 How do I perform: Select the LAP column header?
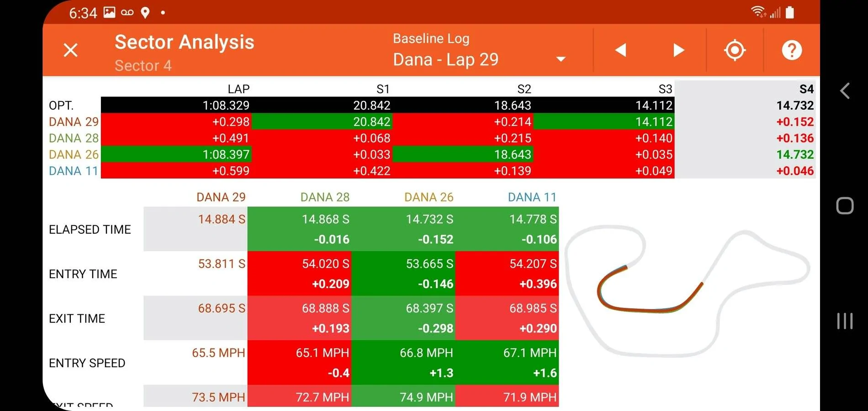[238, 89]
